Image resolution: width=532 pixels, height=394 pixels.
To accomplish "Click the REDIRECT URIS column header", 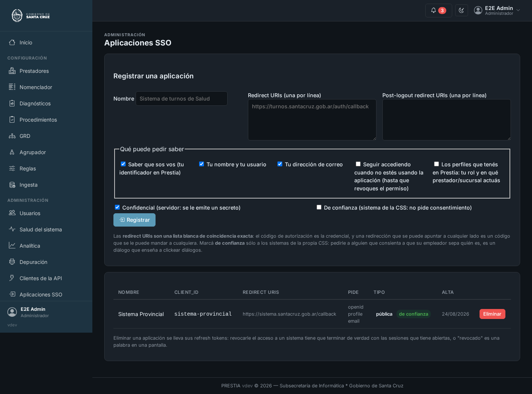I will [260, 292].
